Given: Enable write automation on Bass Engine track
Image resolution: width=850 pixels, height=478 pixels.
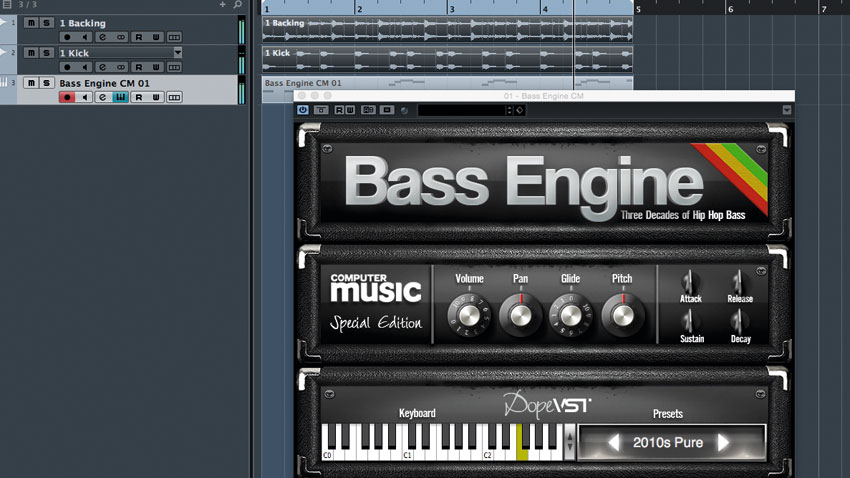Looking at the screenshot, I should 156,97.
